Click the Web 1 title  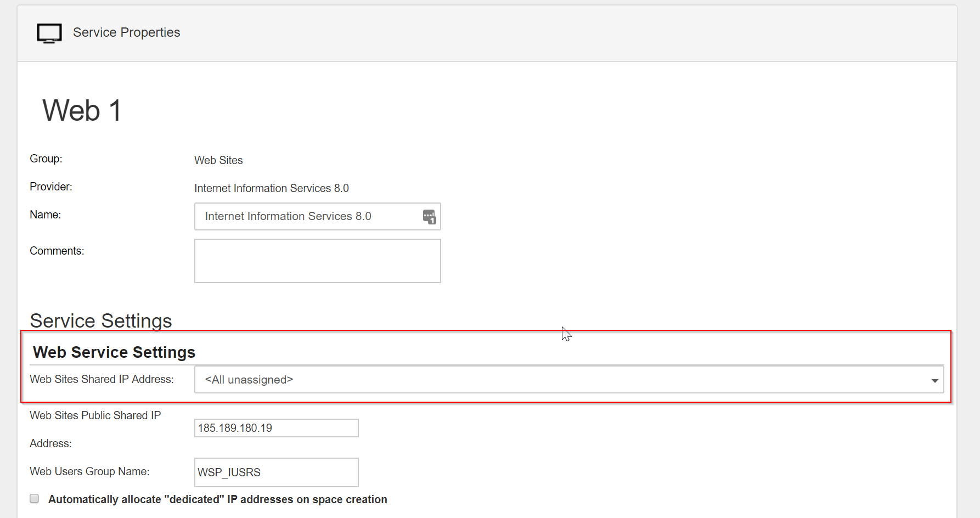coord(82,110)
